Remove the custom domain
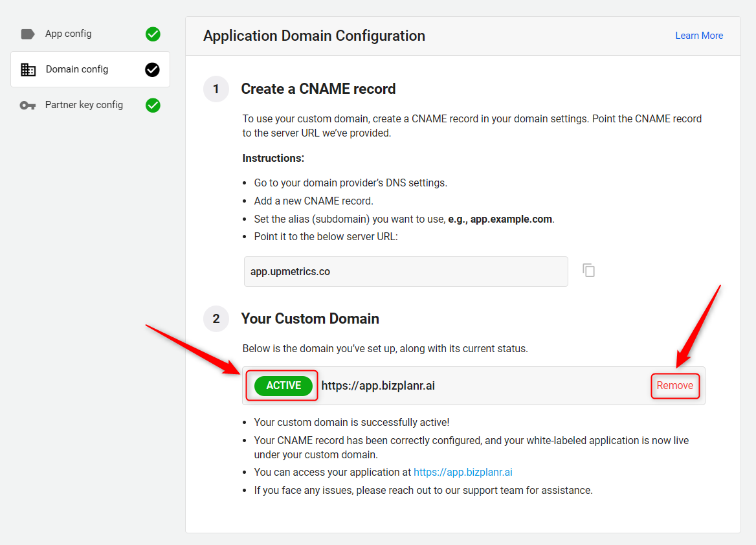 pyautogui.click(x=674, y=386)
